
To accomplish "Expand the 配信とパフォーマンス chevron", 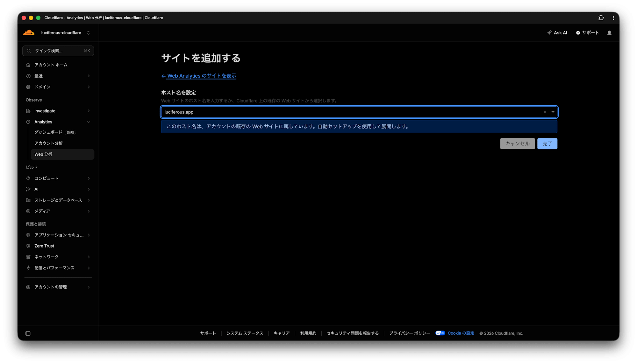I will (89, 268).
